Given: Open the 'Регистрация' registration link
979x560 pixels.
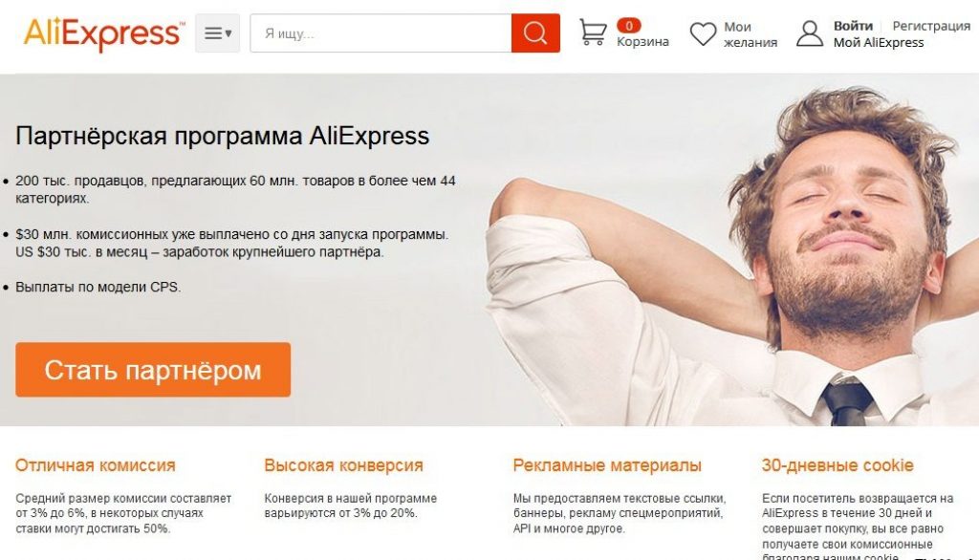Looking at the screenshot, I should point(931,26).
